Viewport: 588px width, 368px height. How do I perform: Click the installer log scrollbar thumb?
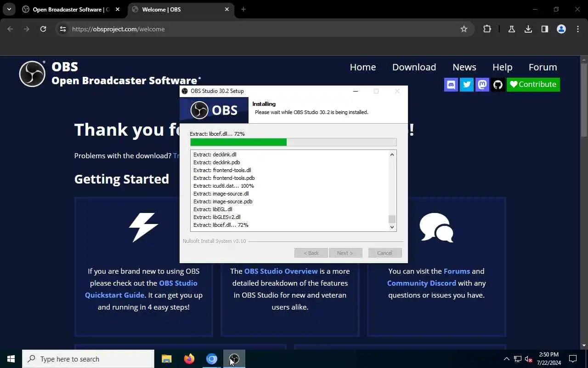392,219
